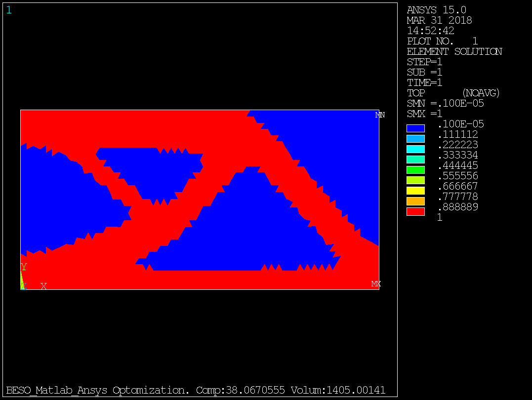The height and width of the screenshot is (400, 532).
Task: Click the upper-right blue void region
Action: click(341, 153)
